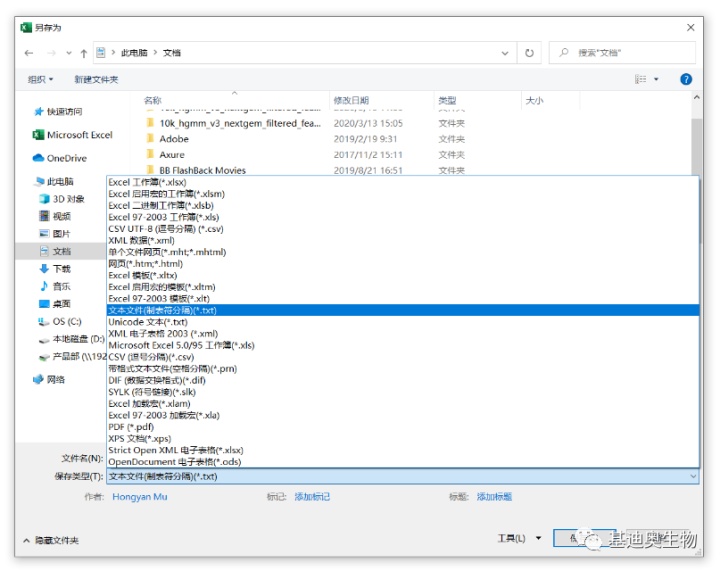720x571 pixels.
Task: Select 此电脑 in the navigation pane
Action: (x=53, y=182)
